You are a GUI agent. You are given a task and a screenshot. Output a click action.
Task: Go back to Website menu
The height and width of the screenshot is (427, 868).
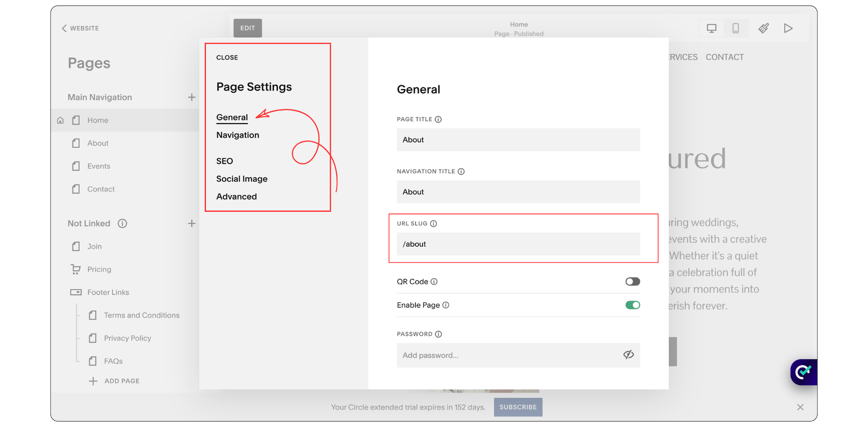[x=81, y=28]
